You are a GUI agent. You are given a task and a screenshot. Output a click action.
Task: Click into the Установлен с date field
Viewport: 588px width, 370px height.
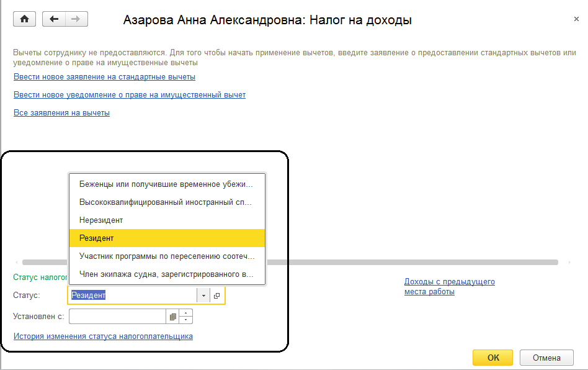tap(117, 317)
